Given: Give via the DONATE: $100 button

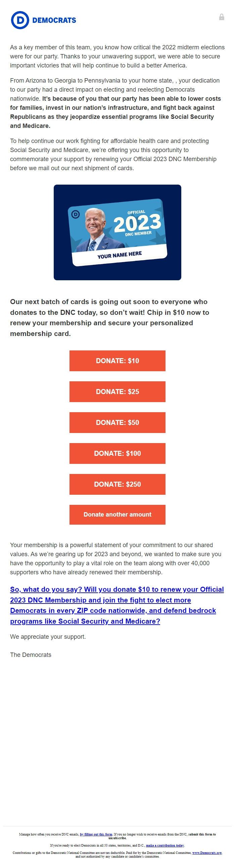Looking at the screenshot, I should click(x=117, y=453).
